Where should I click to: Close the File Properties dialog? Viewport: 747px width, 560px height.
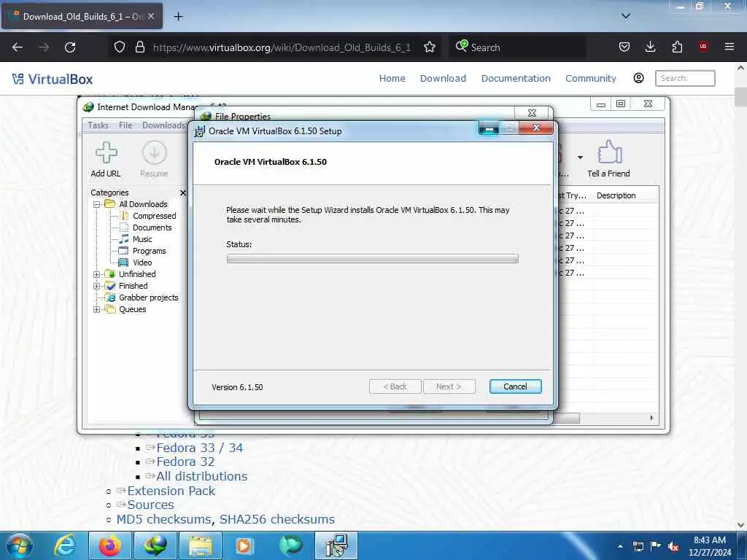click(532, 113)
